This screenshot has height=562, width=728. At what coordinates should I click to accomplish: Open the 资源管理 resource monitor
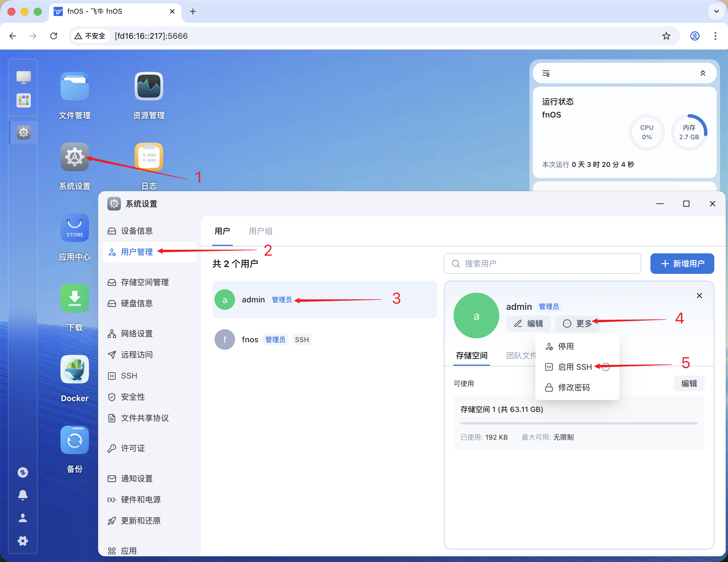click(149, 86)
